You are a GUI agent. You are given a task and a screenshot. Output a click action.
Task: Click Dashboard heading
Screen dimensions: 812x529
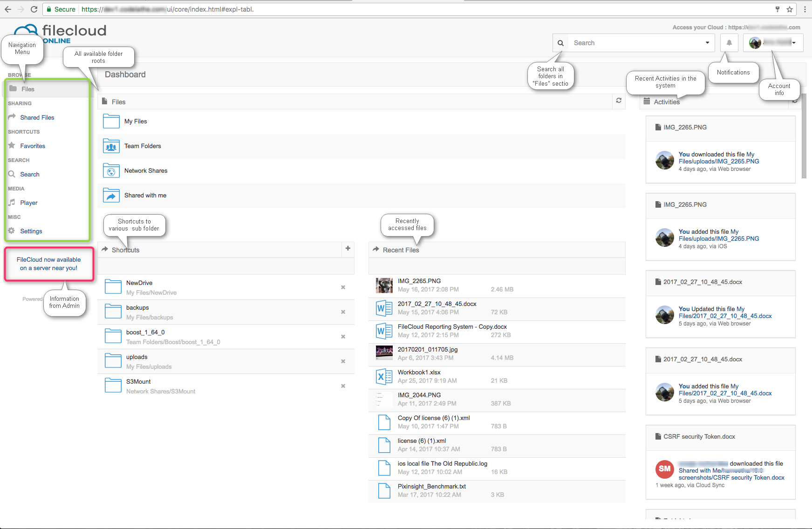pyautogui.click(x=125, y=75)
